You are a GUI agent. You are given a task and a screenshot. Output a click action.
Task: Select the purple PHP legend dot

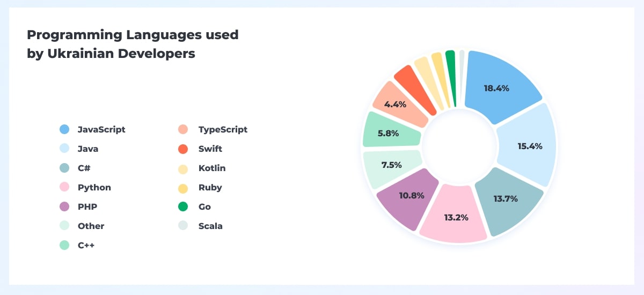pyautogui.click(x=64, y=206)
